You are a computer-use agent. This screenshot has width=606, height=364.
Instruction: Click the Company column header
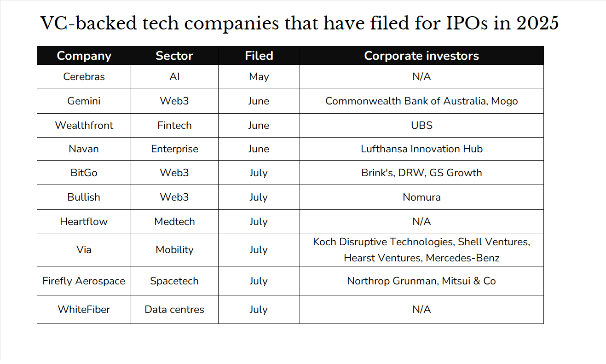(x=84, y=56)
